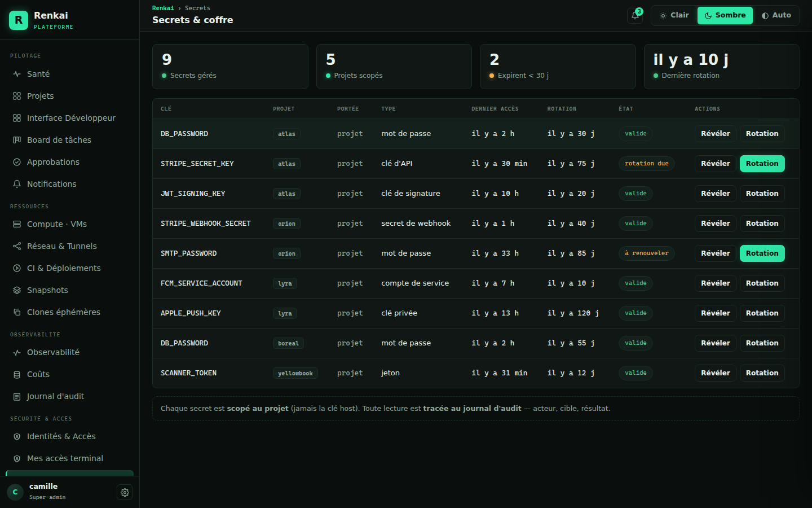The height and width of the screenshot is (508, 812).
Task: Select the Sombre theme option
Action: coord(725,15)
